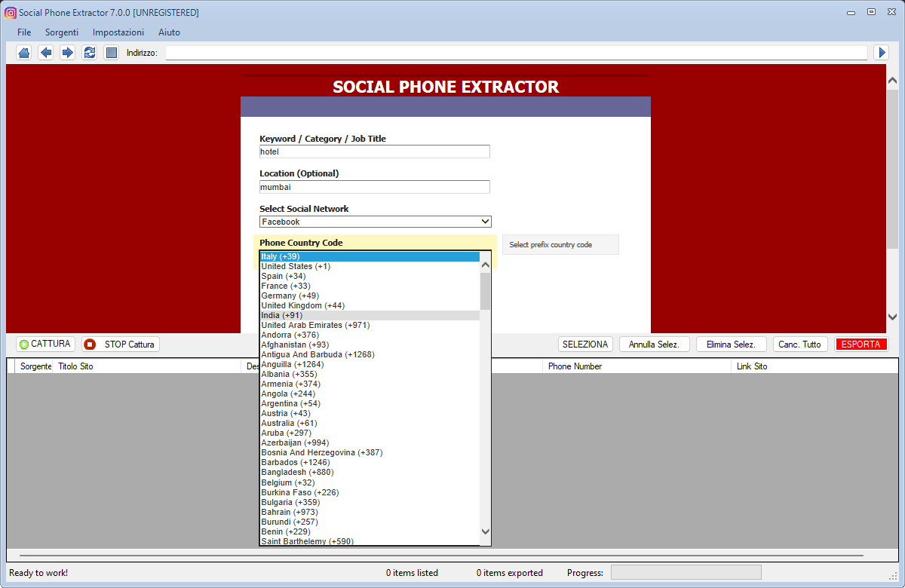Pick Armenia (+374) country code

(370, 384)
